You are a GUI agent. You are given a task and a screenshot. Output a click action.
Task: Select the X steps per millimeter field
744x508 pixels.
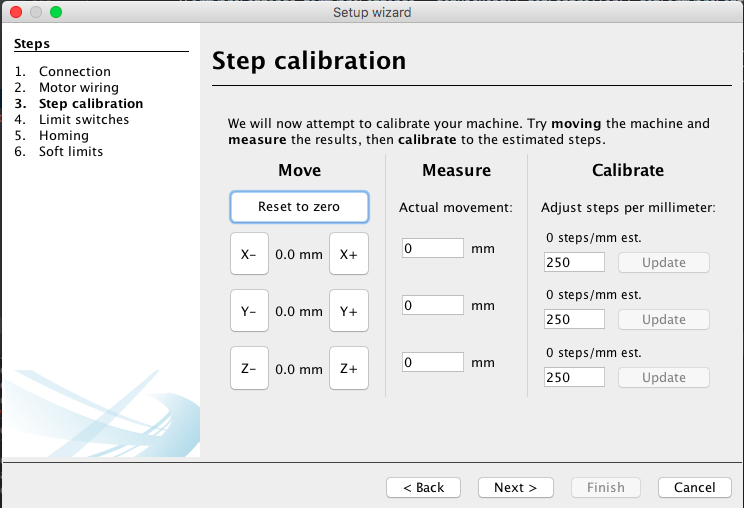(x=574, y=262)
